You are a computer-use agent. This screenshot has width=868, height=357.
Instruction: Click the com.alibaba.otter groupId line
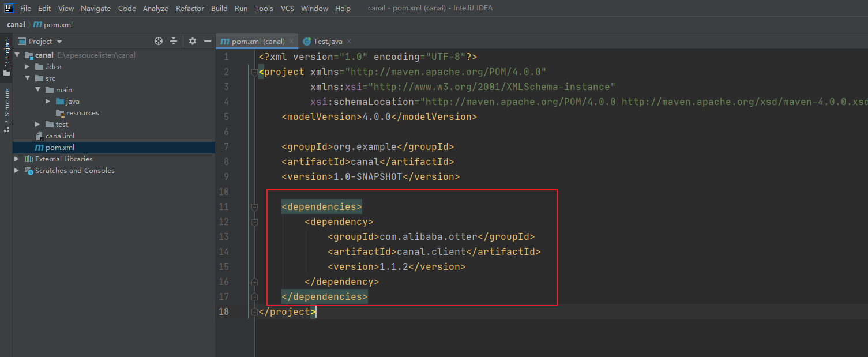click(x=431, y=236)
